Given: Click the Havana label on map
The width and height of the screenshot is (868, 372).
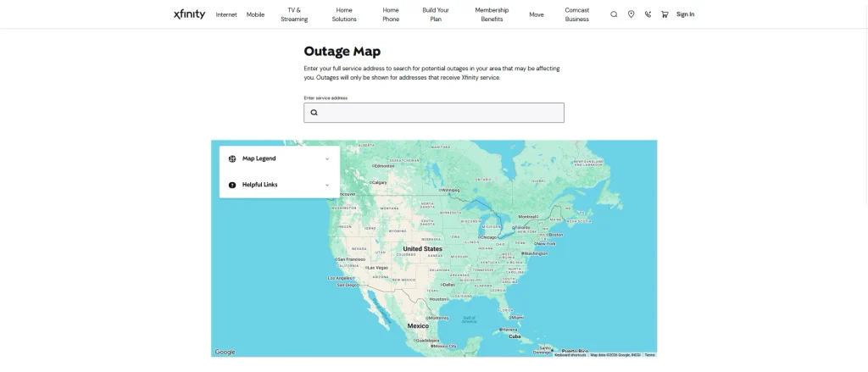Looking at the screenshot, I should [x=509, y=330].
